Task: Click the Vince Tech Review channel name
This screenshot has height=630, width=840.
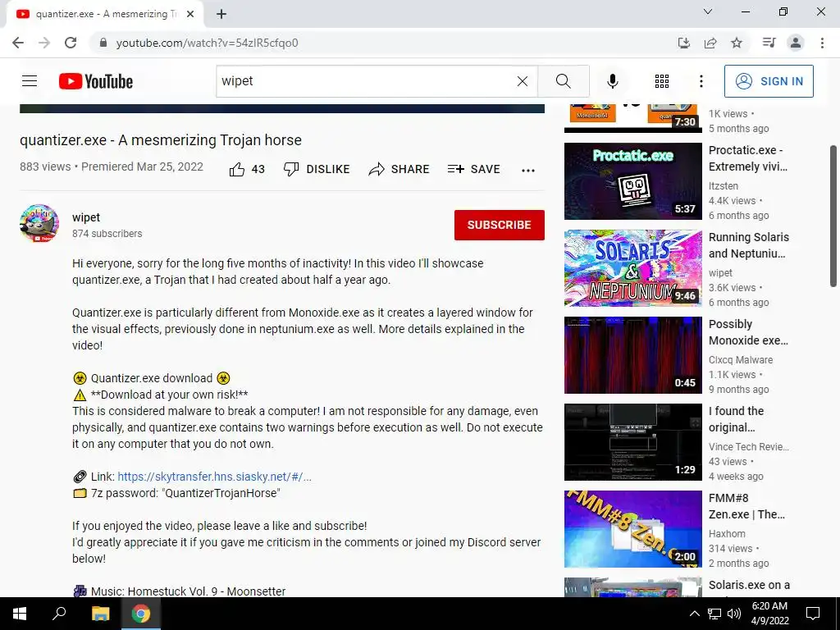Action: pyautogui.click(x=748, y=447)
